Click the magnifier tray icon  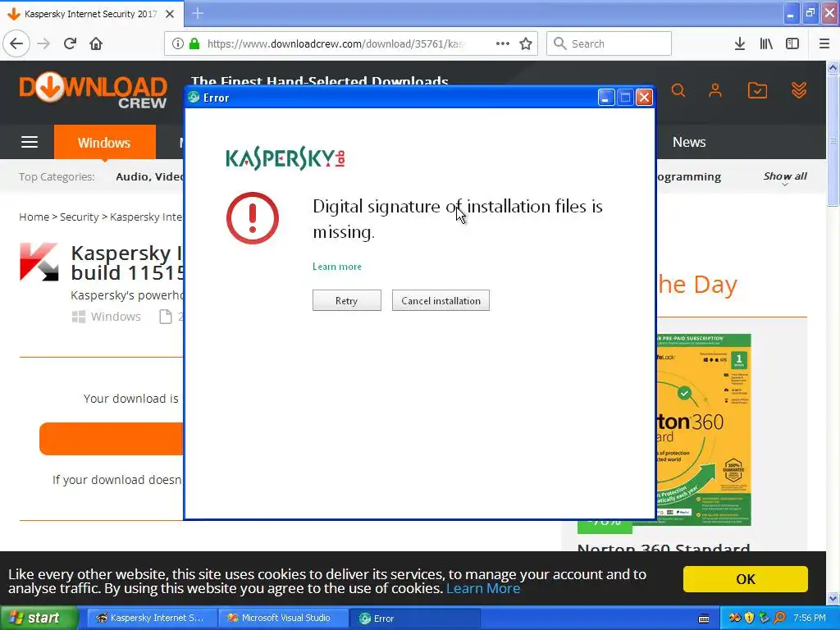pos(779,619)
